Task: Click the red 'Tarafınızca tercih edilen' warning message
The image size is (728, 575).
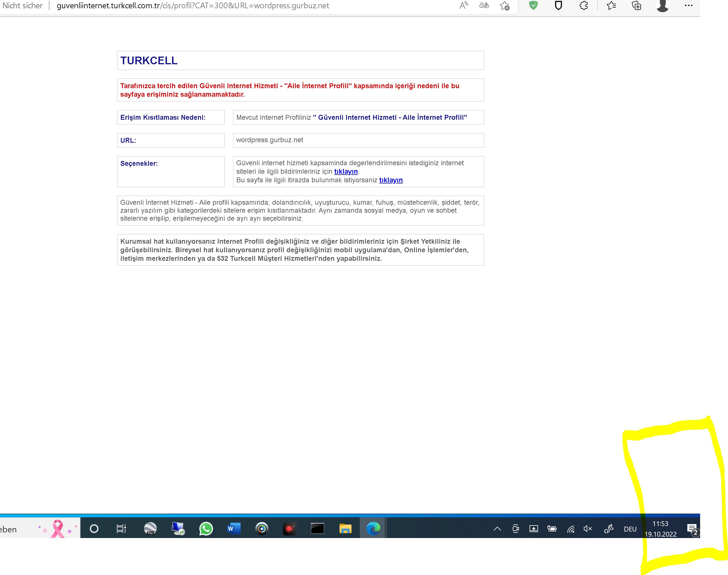Action: click(x=290, y=90)
